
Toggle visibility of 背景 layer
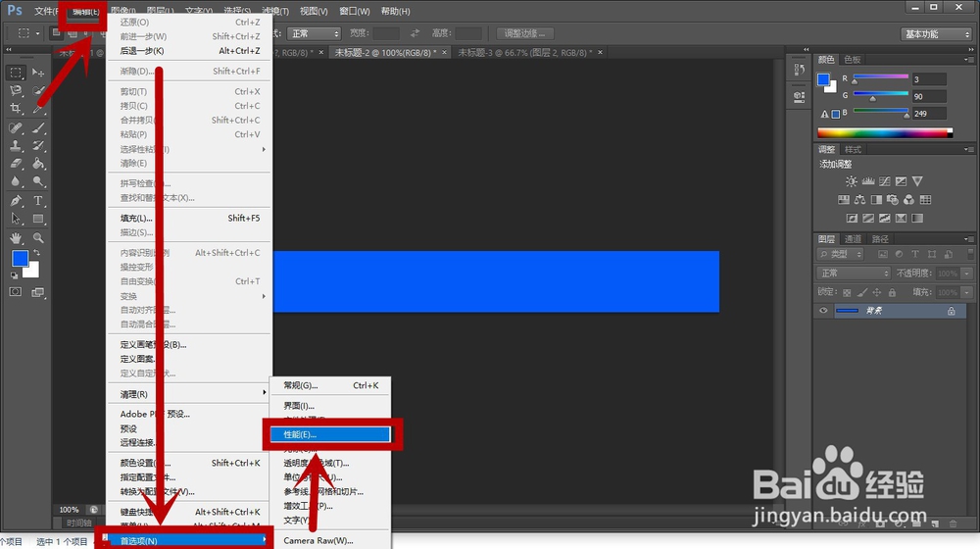pyautogui.click(x=823, y=311)
